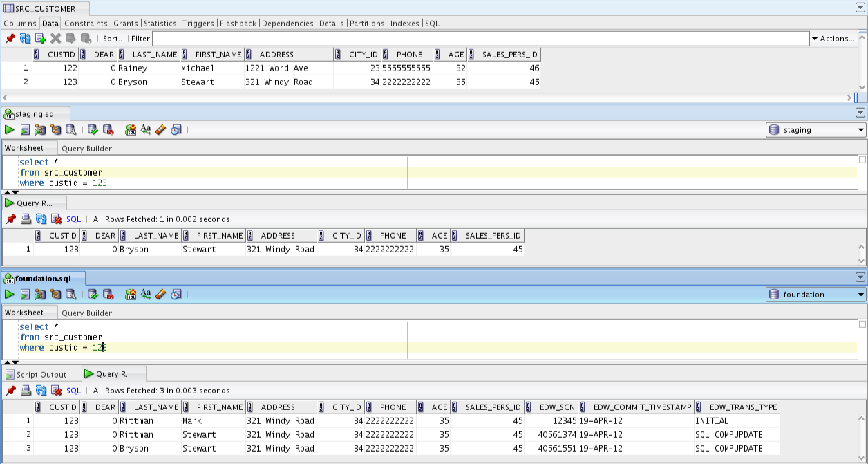868x464 pixels.
Task: Delete the selected SRC_CUSTOMER row
Action: [x=56, y=39]
